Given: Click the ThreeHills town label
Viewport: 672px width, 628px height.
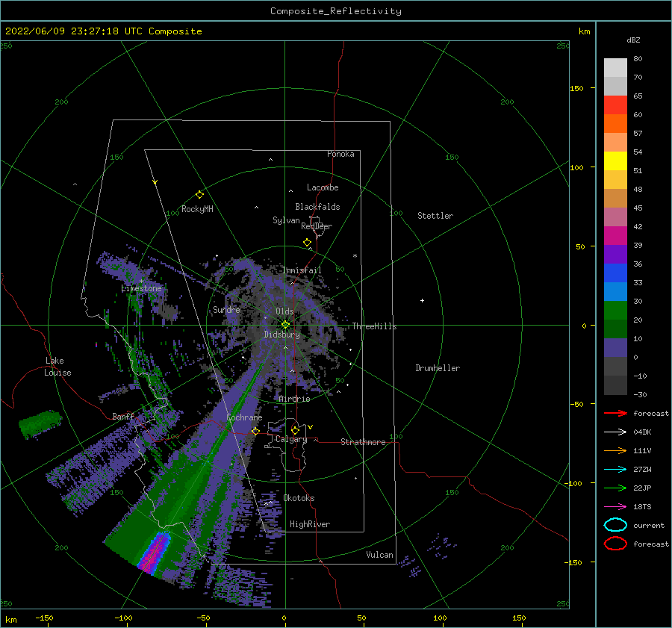Looking at the screenshot, I should point(374,326).
